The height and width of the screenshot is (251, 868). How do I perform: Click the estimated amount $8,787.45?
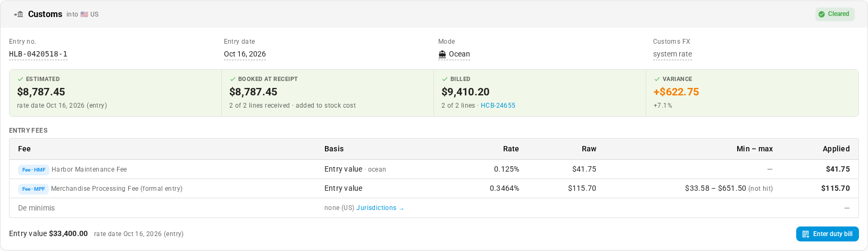tap(41, 92)
